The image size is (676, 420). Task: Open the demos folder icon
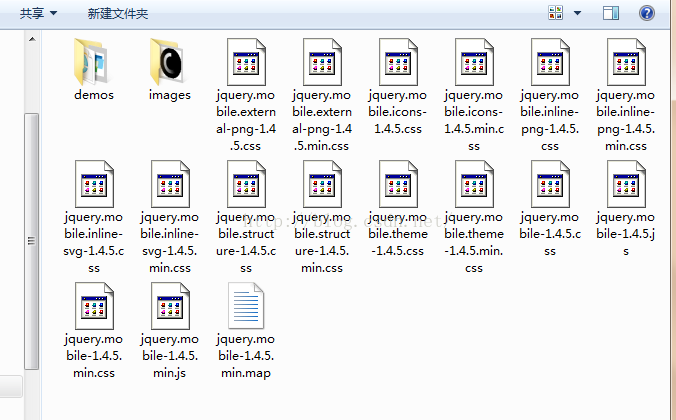tap(94, 62)
